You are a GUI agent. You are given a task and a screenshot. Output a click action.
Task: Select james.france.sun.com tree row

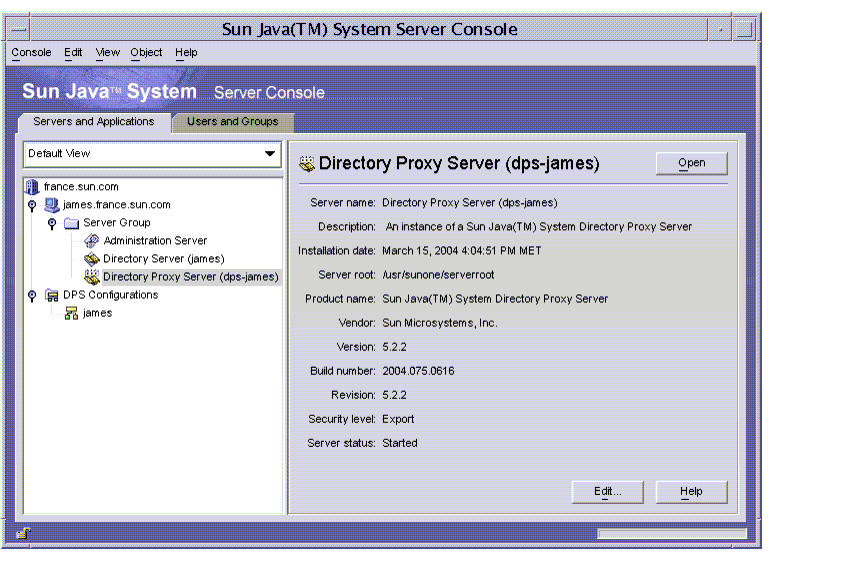tap(117, 205)
